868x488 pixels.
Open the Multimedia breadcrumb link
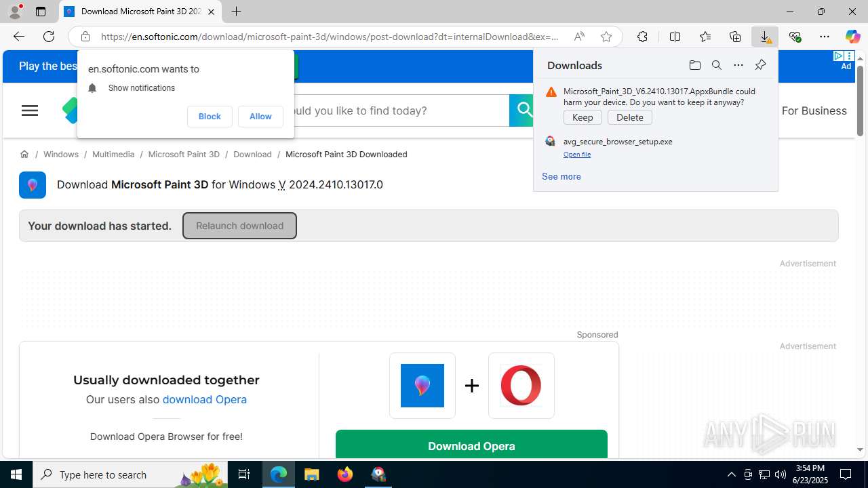[x=113, y=155]
